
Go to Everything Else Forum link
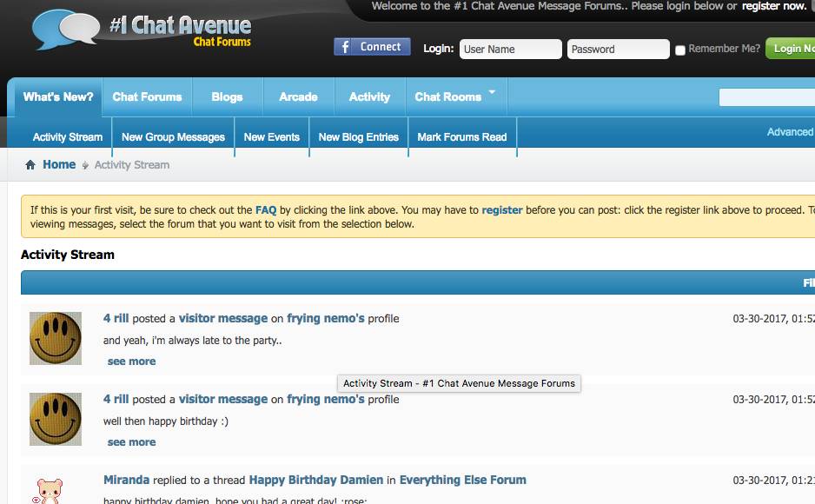(x=462, y=480)
